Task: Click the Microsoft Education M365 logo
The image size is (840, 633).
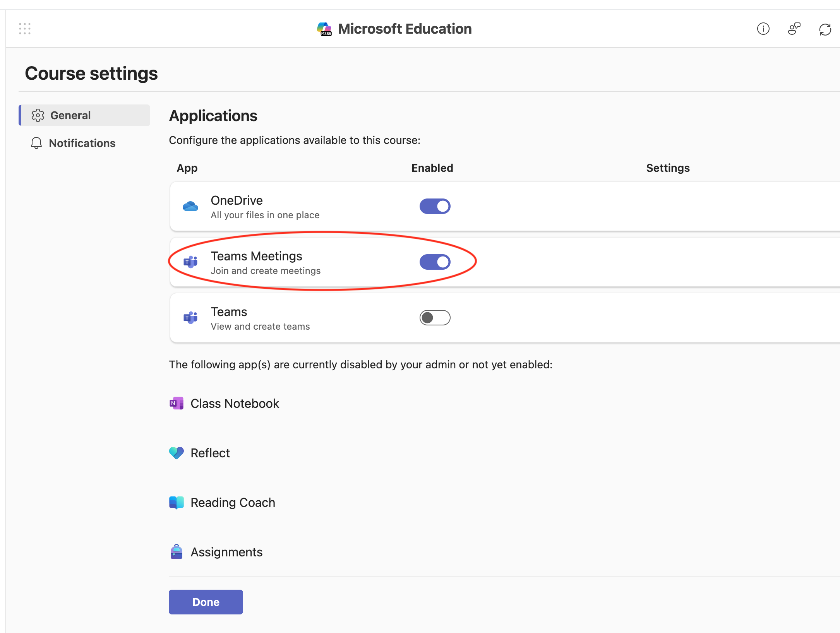Action: click(324, 29)
